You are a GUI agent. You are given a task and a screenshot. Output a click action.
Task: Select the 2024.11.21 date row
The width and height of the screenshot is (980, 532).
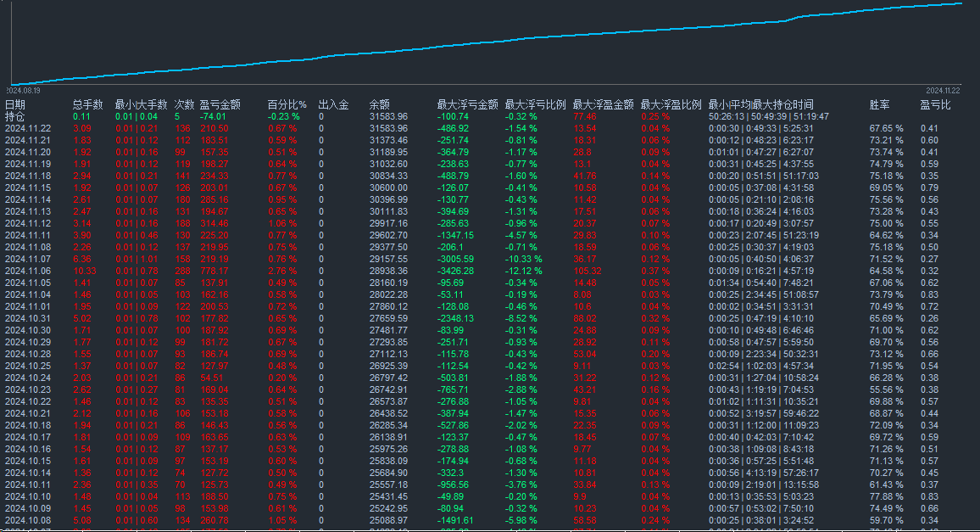(28, 140)
